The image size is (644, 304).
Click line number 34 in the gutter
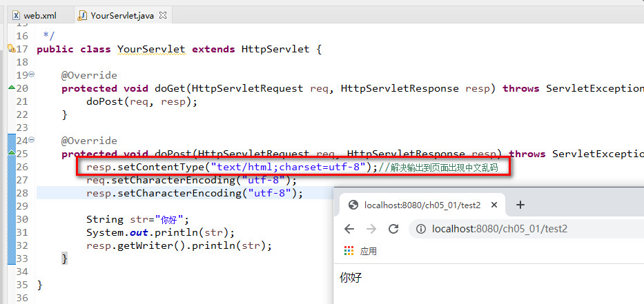[22, 272]
